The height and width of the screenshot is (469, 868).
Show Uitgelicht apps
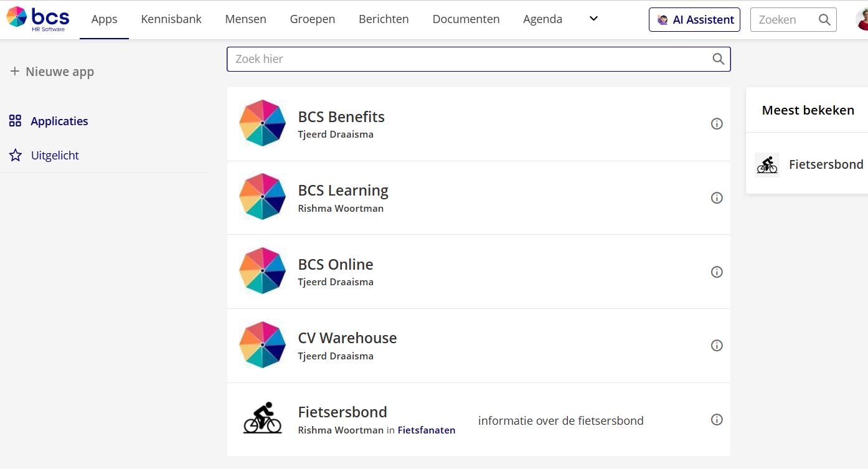55,155
